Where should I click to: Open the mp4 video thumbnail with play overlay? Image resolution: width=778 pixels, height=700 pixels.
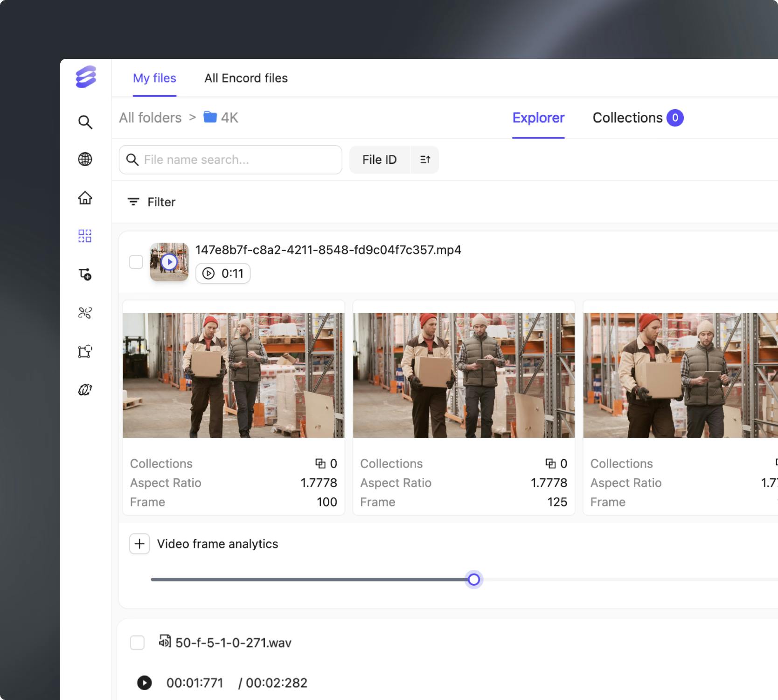(169, 262)
